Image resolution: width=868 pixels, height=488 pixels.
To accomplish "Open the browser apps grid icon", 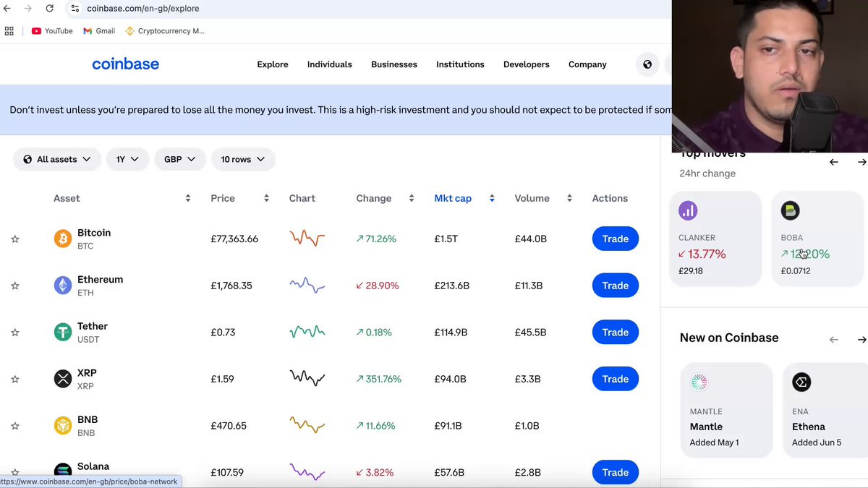I will click(x=9, y=31).
